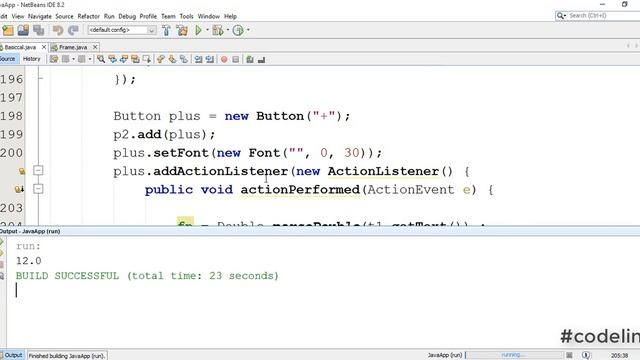Click the Redo arrow icon
The height and width of the screenshot is (360, 640).
pos(73,30)
